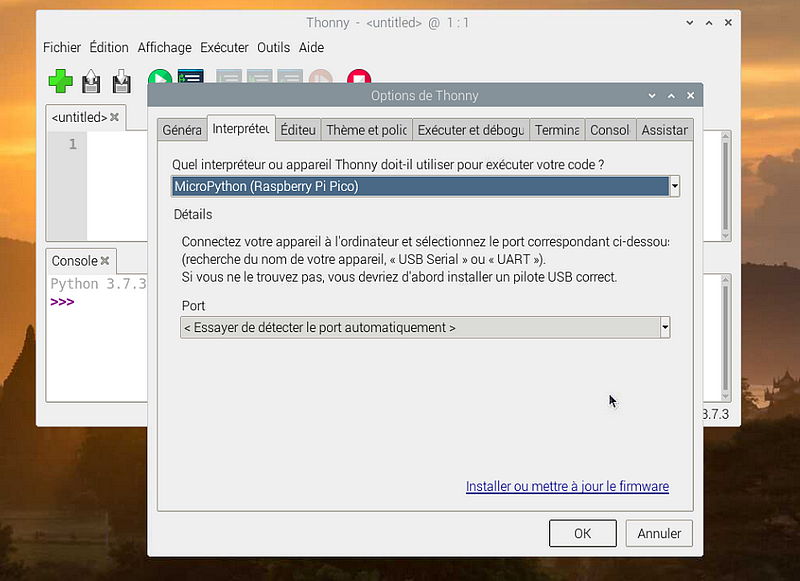Click the console scrollbar down arrow
This screenshot has height=581, width=800.
[726, 396]
